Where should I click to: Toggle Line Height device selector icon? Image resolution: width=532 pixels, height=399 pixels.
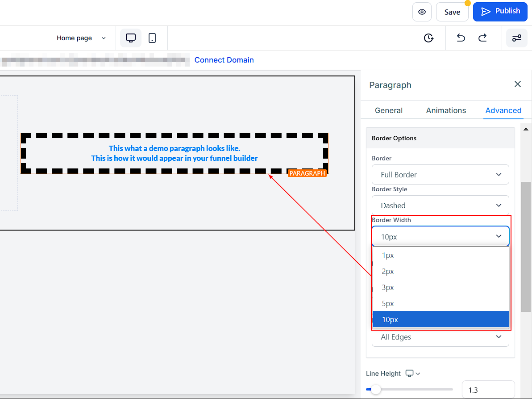(412, 374)
